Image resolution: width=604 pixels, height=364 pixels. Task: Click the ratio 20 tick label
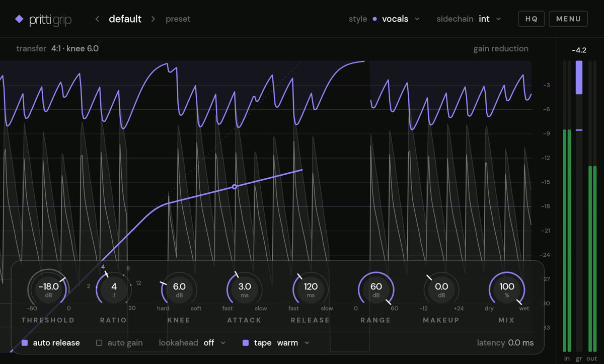[132, 308]
